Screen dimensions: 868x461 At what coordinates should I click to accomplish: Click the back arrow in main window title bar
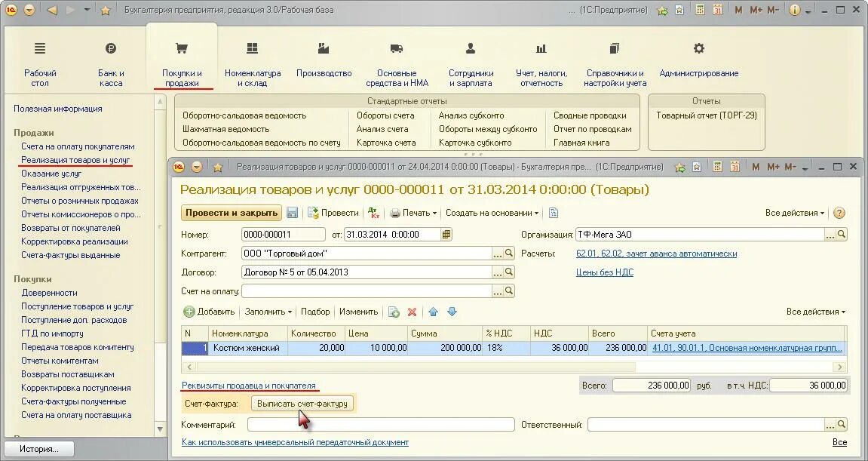[x=52, y=10]
